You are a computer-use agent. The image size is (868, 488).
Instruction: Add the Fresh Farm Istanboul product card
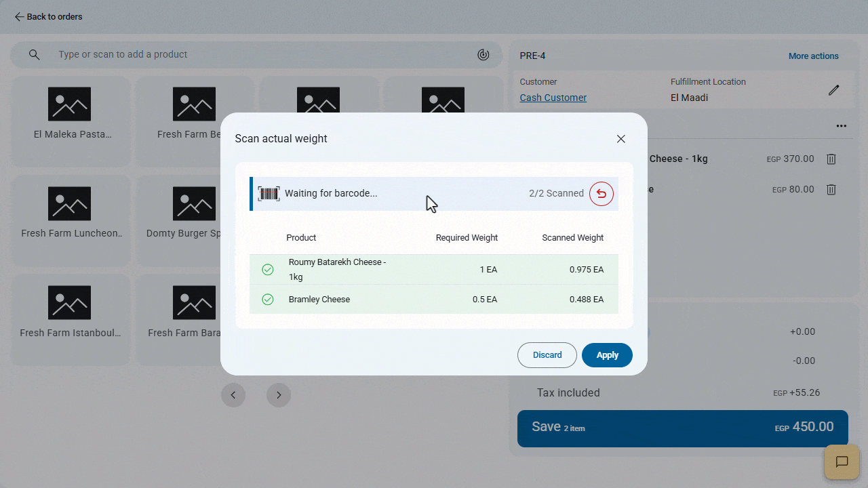[x=71, y=320]
